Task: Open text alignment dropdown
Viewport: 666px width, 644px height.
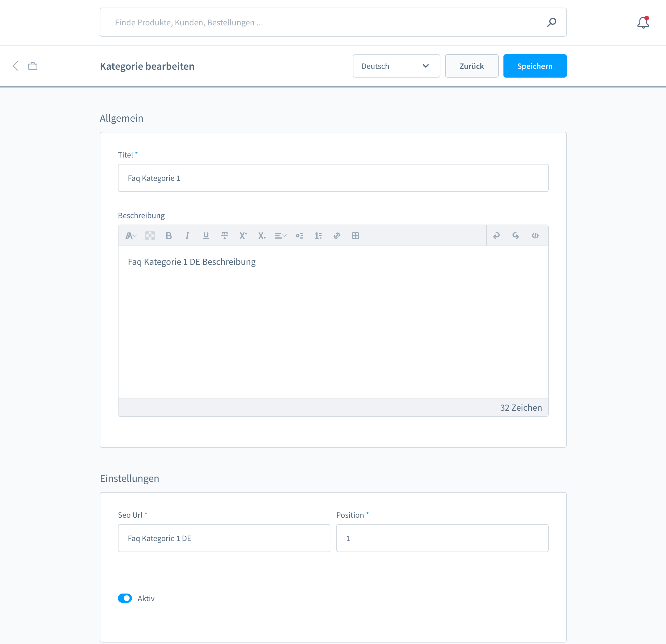Action: pos(281,236)
